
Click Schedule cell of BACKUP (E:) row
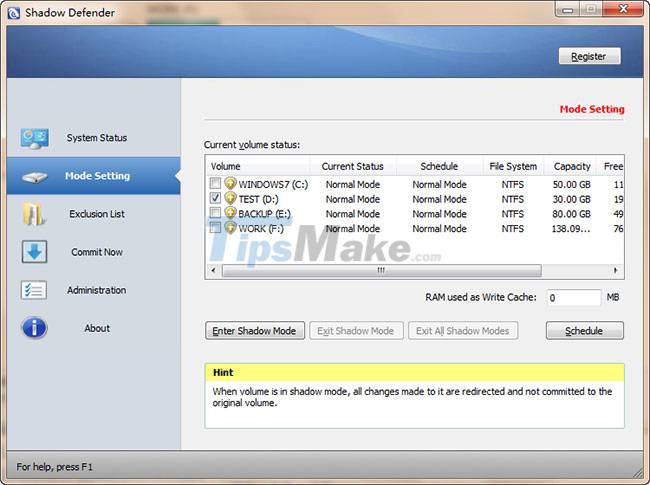[439, 214]
